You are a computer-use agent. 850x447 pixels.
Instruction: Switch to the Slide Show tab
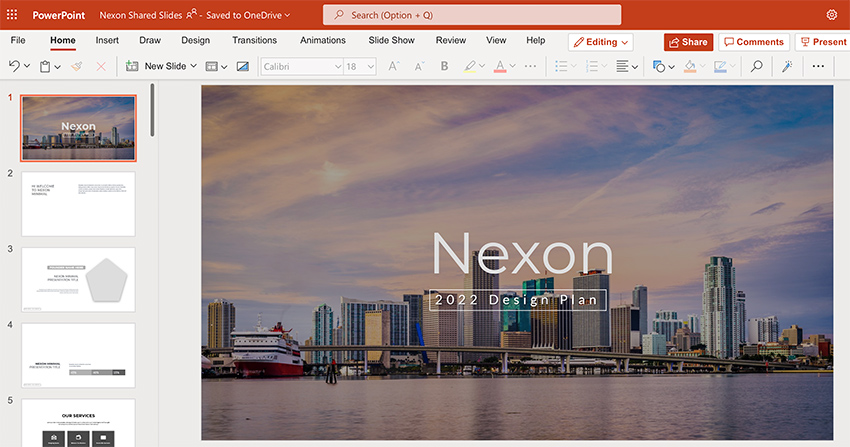click(x=391, y=40)
